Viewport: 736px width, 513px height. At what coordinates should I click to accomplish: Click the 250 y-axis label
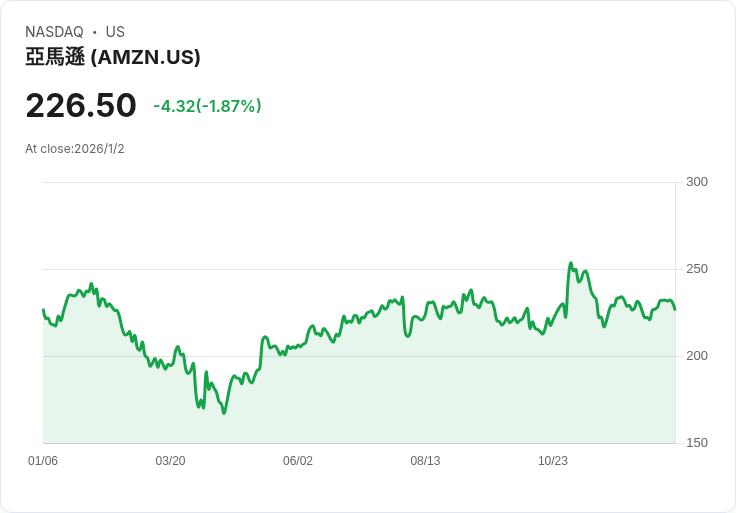point(697,269)
